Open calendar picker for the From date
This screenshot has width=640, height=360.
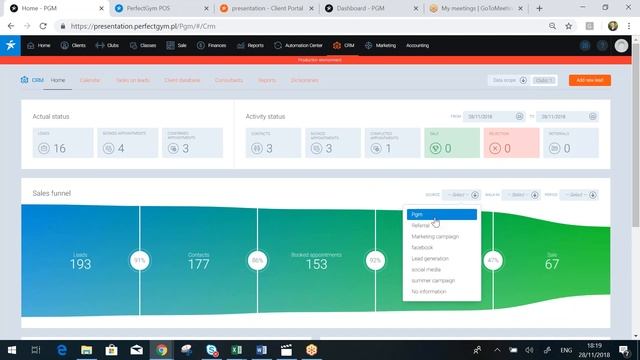(519, 116)
